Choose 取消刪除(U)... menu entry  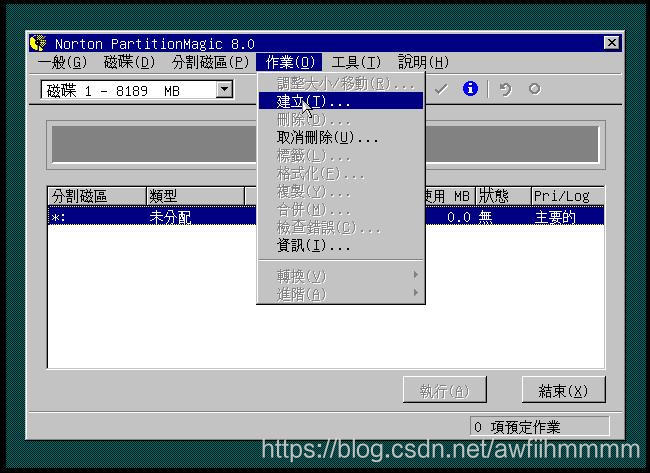341,137
